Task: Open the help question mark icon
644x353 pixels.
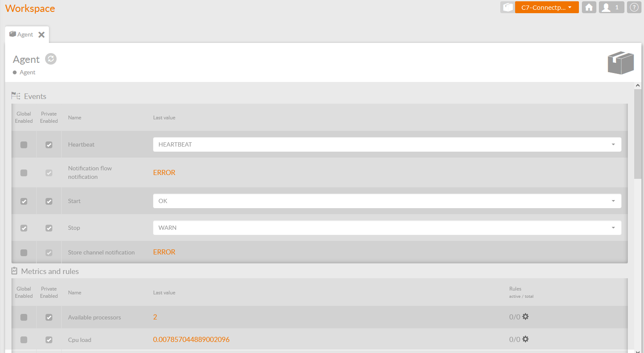Action: (x=634, y=7)
